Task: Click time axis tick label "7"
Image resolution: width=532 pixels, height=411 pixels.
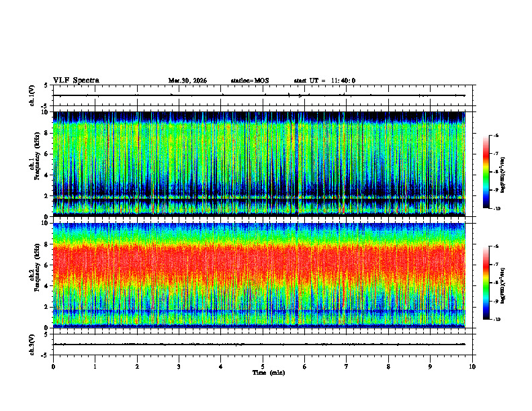Action: coord(347,367)
